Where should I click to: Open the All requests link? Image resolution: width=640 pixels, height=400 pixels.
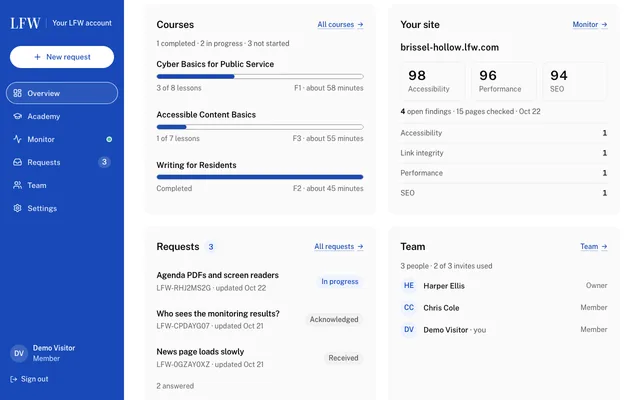tap(339, 247)
